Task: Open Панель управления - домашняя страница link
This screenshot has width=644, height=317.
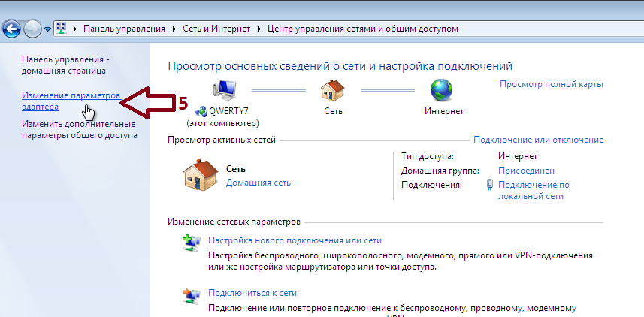Action: (65, 65)
